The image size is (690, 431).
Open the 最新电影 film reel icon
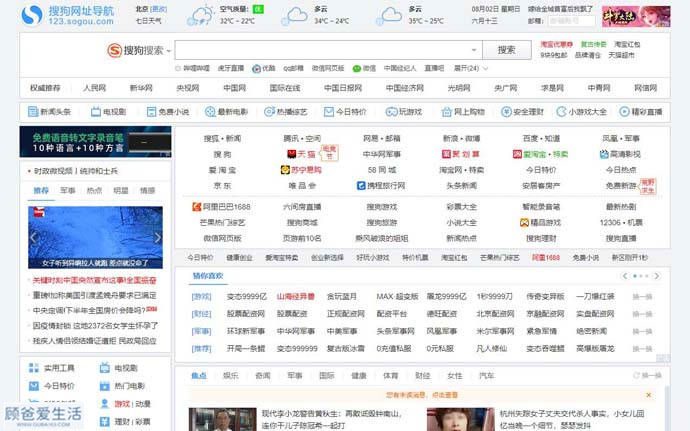pyautogui.click(x=210, y=112)
